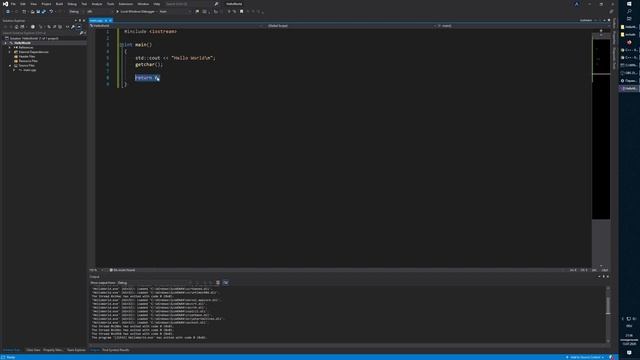Open the Debug menu

pyautogui.click(x=72, y=4)
